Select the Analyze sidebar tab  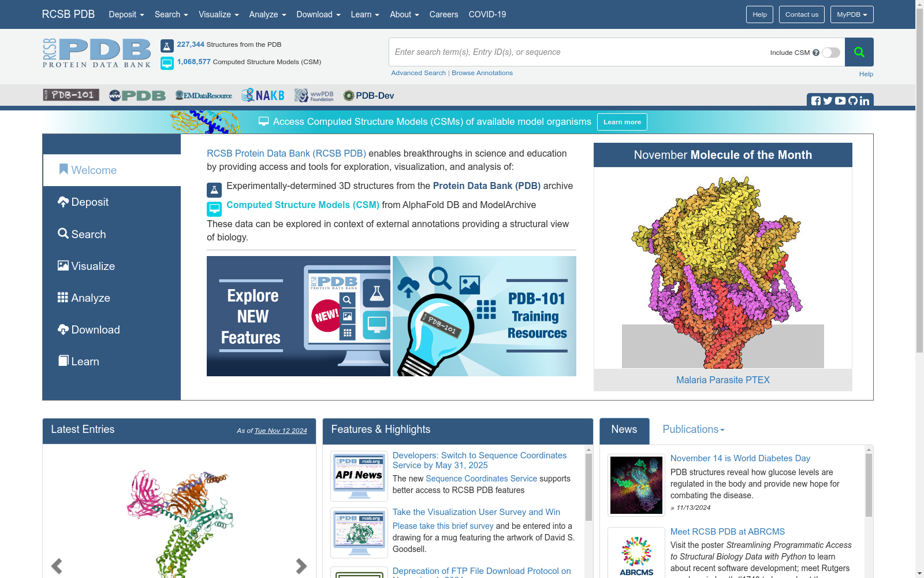[112, 298]
